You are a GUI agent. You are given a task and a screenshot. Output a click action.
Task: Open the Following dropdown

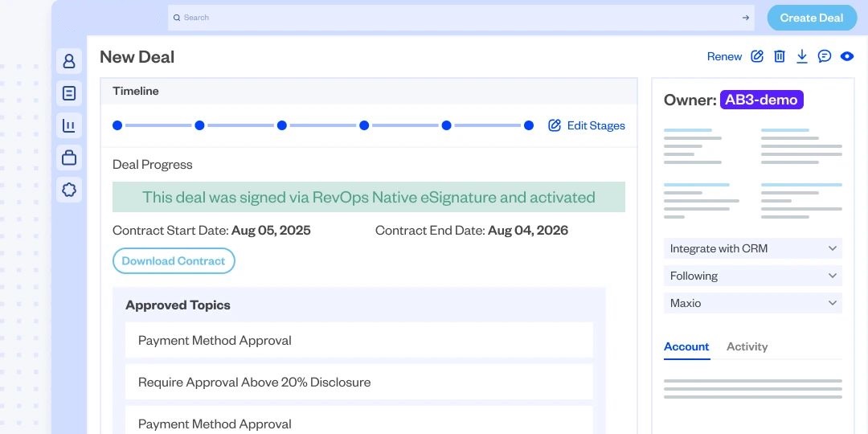click(753, 276)
